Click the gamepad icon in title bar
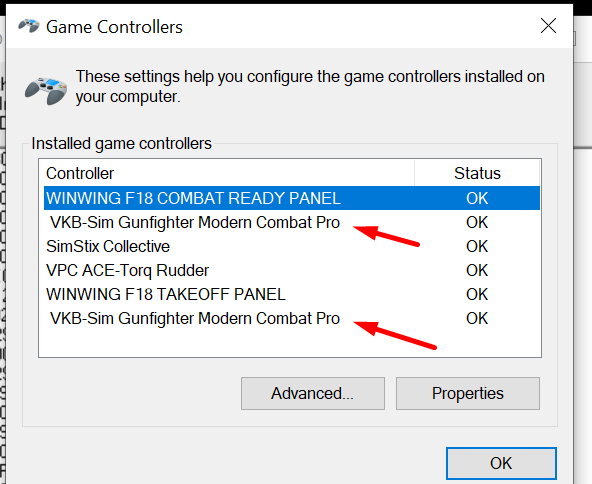The width and height of the screenshot is (592, 484). pyautogui.click(x=29, y=26)
